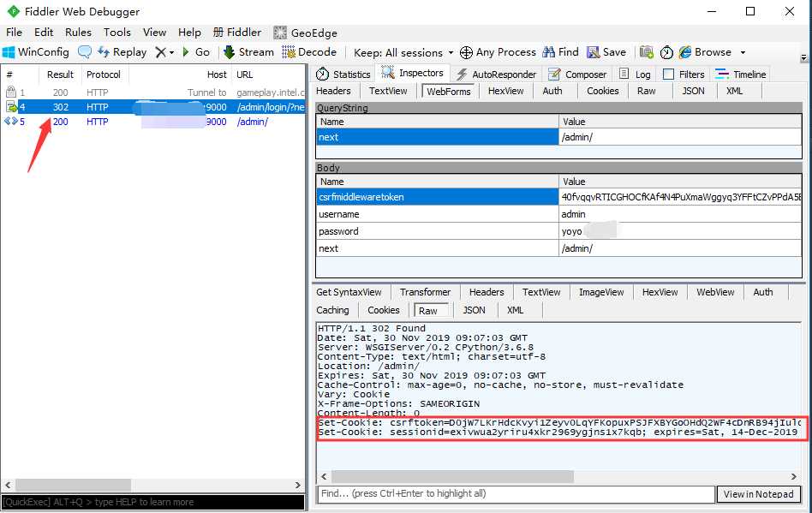
Task: Click the View in Notepad button
Action: [758, 494]
